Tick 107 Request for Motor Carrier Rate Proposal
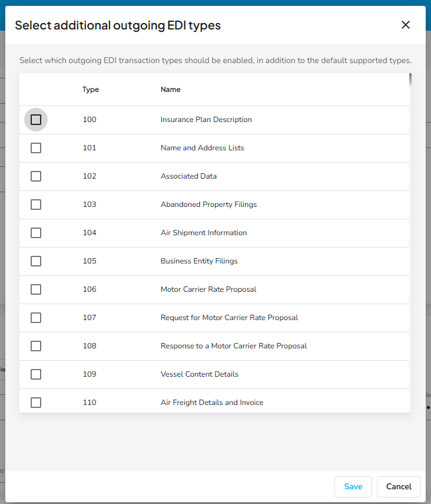This screenshot has height=504, width=431. coord(36,318)
